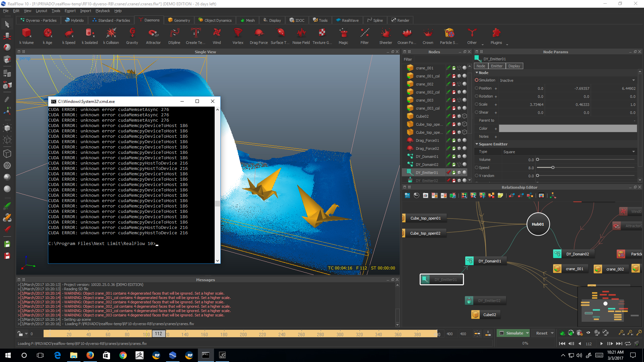The image size is (644, 362).
Task: Open the Playback menu
Action: (x=103, y=11)
